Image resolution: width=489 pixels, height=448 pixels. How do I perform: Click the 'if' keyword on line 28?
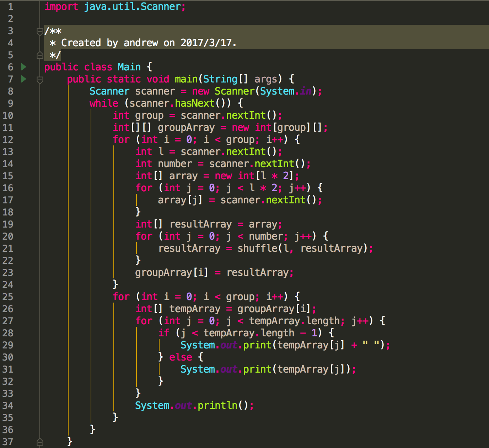tap(163, 333)
